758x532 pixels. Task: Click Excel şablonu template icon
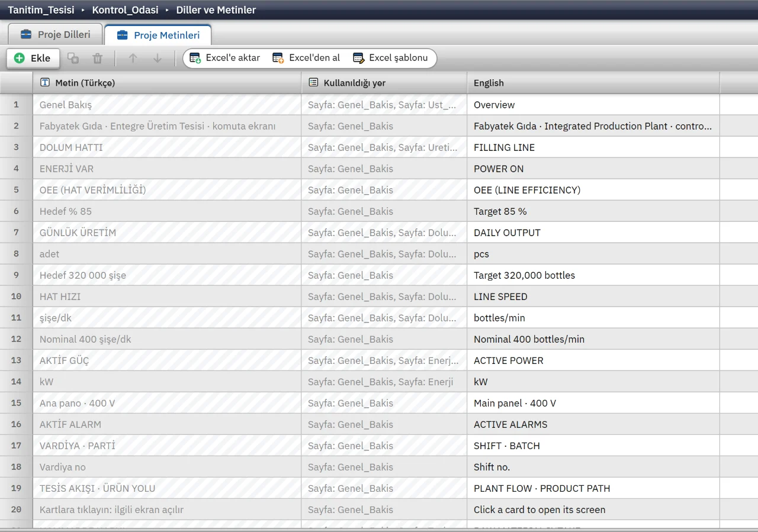click(358, 58)
